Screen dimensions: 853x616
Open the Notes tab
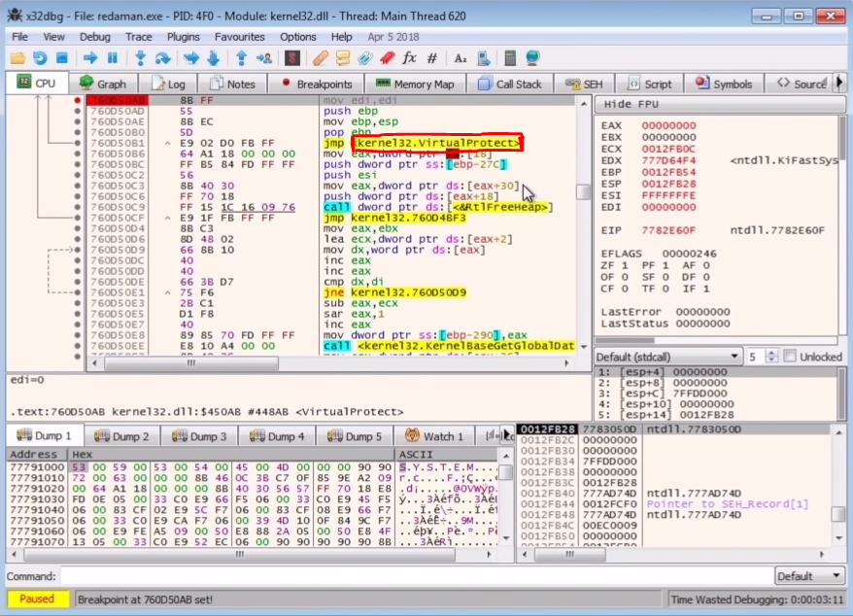[x=232, y=84]
